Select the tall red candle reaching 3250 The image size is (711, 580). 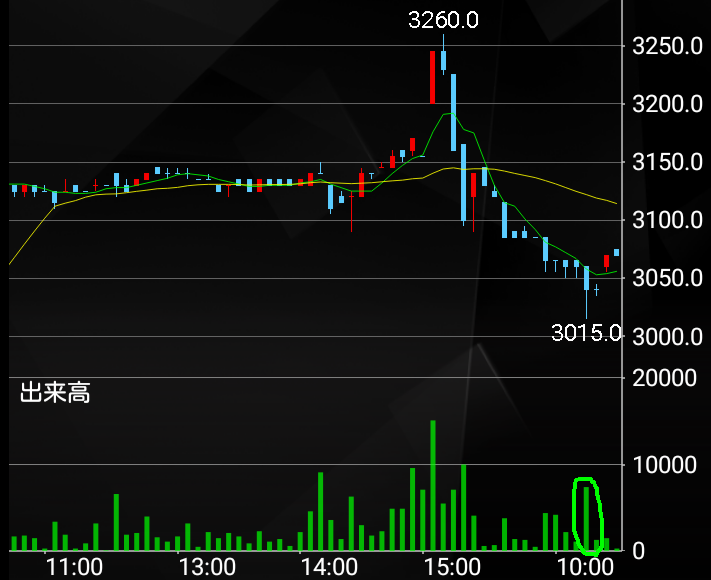click(x=433, y=77)
